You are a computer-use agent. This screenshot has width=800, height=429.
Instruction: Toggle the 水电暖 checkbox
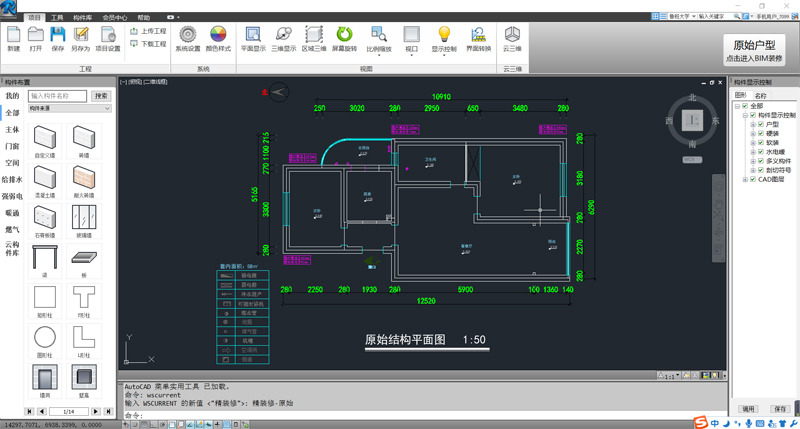[761, 152]
